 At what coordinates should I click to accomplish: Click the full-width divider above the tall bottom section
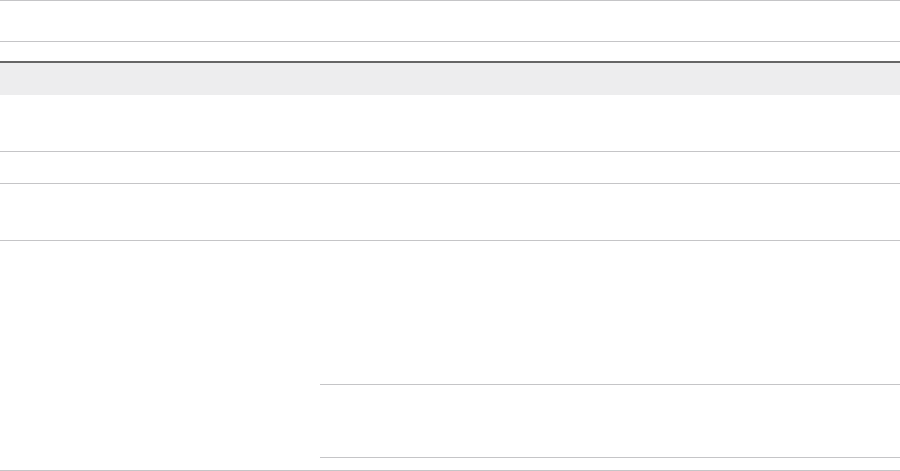pyautogui.click(x=450, y=240)
